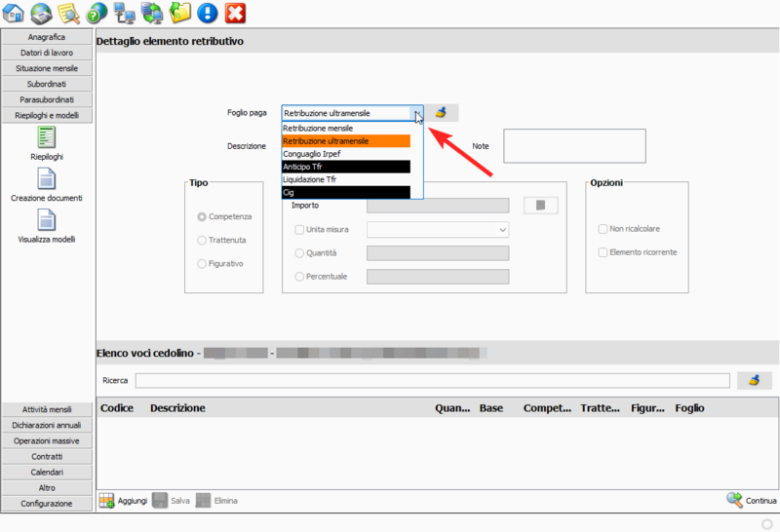Screen dimensions: 780x532
Task: Tick the Elemento ricorrente checkbox
Action: click(x=604, y=252)
